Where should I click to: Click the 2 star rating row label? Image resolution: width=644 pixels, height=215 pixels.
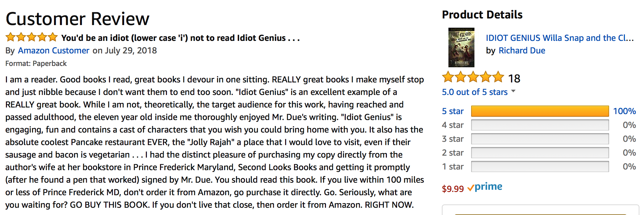(x=453, y=153)
